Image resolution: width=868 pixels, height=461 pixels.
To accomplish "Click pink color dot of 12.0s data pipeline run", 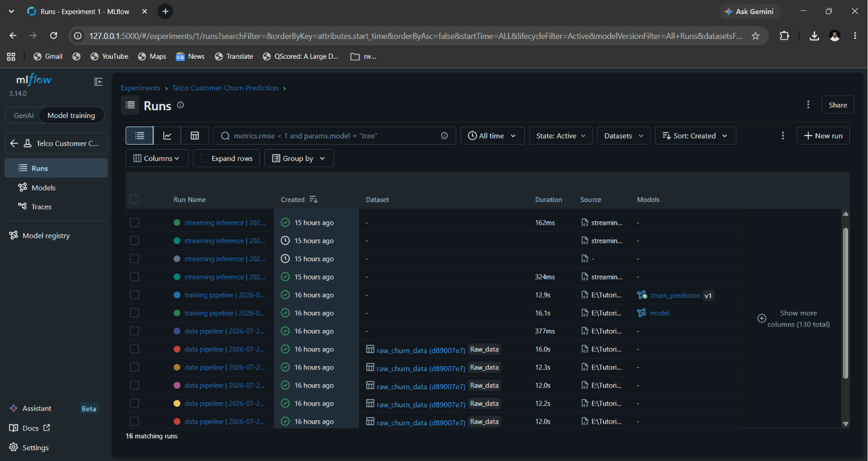I will coord(177,385).
